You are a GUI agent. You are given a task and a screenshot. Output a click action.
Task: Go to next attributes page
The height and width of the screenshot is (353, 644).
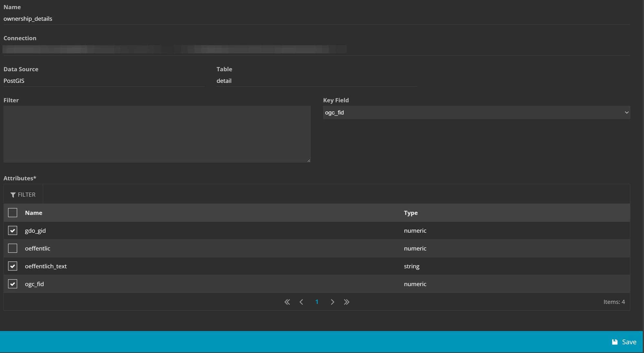point(332,302)
